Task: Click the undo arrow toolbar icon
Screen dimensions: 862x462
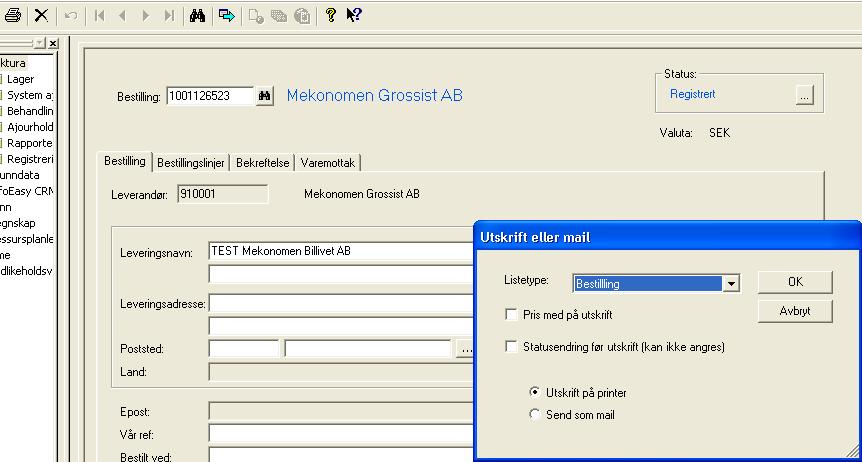Action: pyautogui.click(x=71, y=15)
